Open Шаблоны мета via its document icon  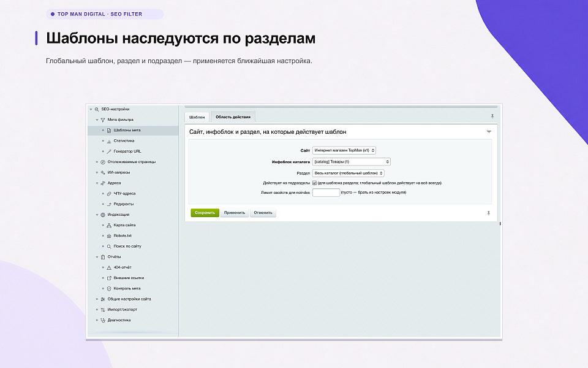(x=109, y=130)
